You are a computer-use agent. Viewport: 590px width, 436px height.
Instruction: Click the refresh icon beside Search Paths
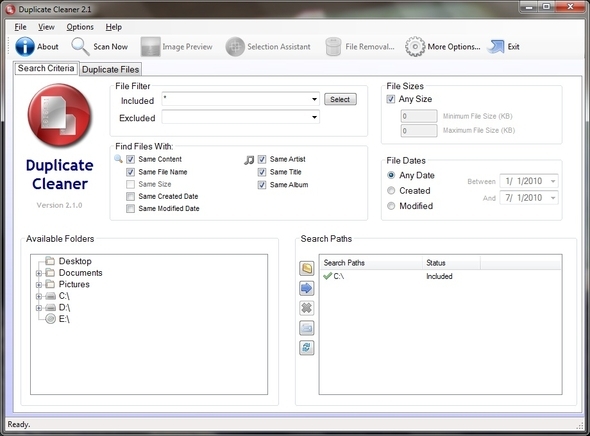click(x=306, y=347)
